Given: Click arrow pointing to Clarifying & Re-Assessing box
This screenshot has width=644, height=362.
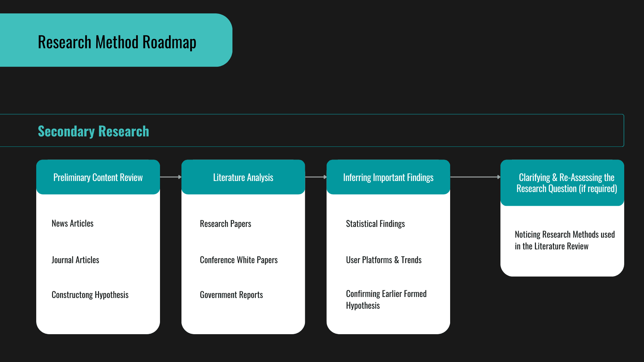Looking at the screenshot, I should [x=475, y=177].
